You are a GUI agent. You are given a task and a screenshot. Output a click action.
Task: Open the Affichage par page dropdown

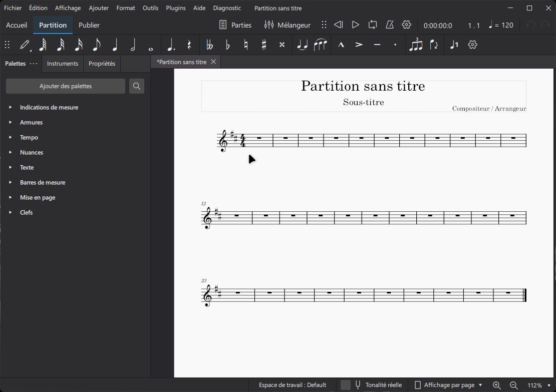coord(447,384)
